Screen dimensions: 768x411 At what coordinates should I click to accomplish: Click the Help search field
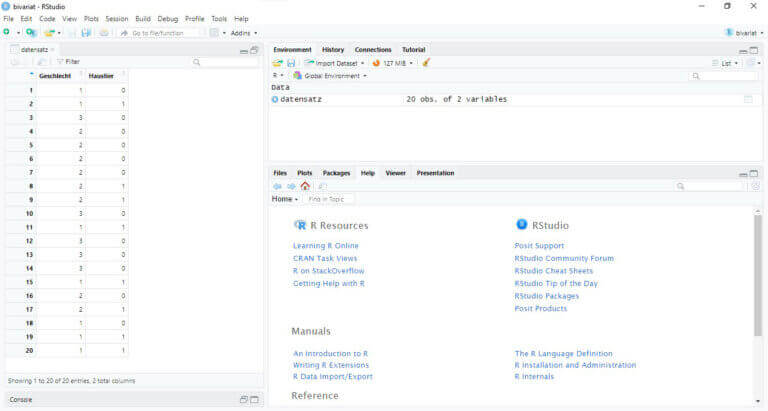point(710,186)
